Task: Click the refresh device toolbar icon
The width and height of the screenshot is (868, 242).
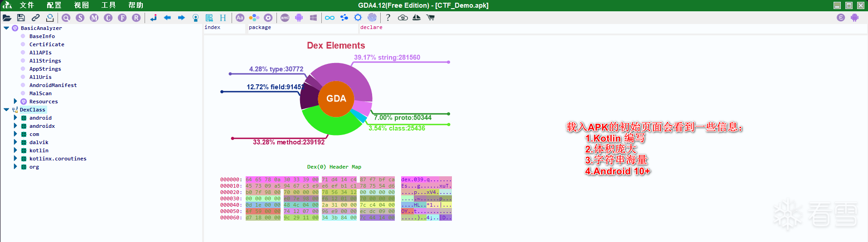Action: (50, 18)
